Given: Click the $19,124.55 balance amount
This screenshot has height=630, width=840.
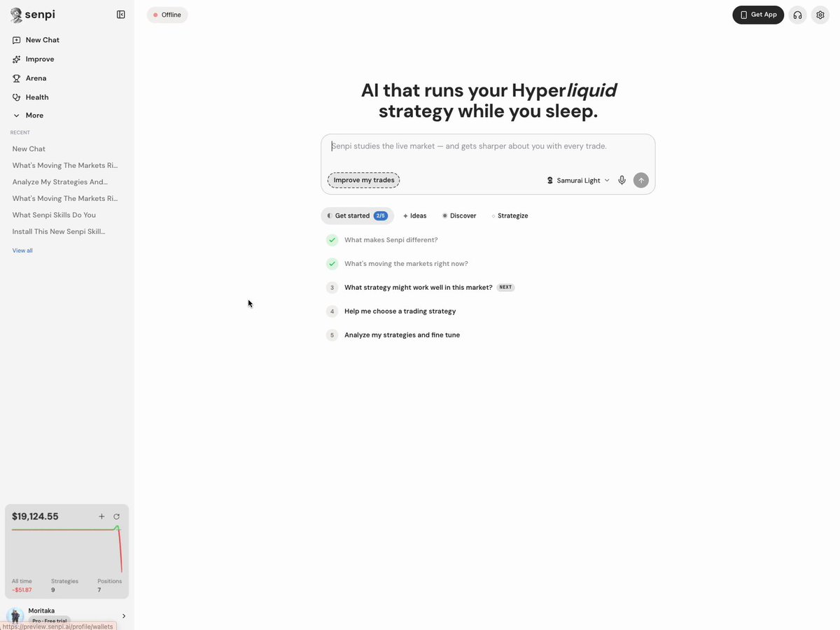Looking at the screenshot, I should 35,517.
